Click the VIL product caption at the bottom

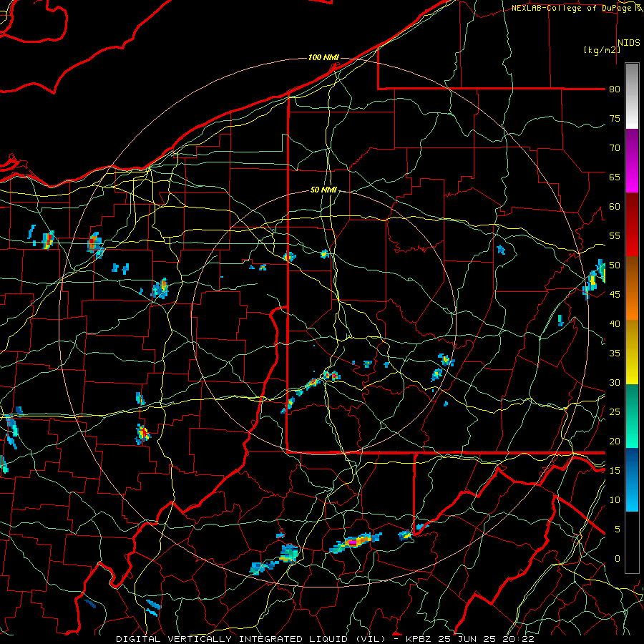click(x=325, y=639)
